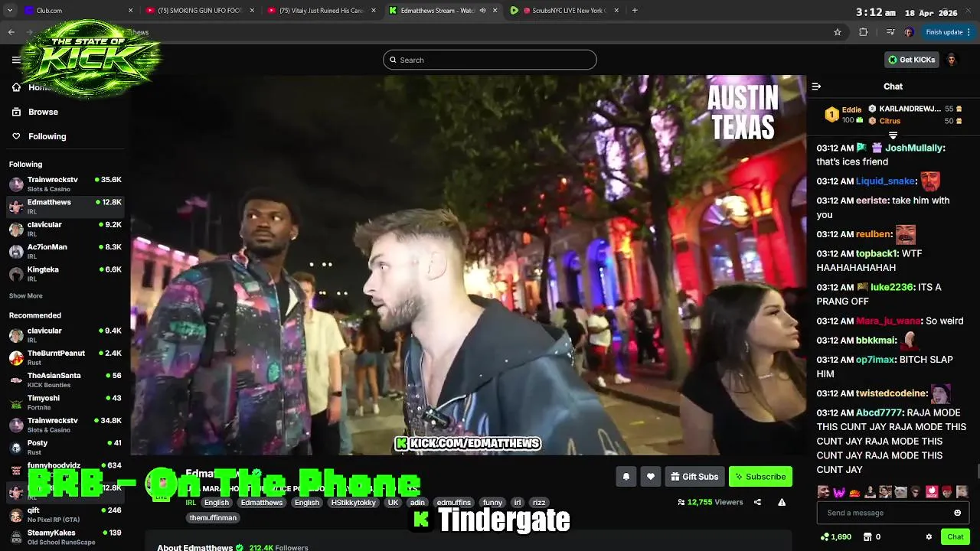Click the edmuffins tag
Viewport: 980px width, 551px height.
click(454, 503)
